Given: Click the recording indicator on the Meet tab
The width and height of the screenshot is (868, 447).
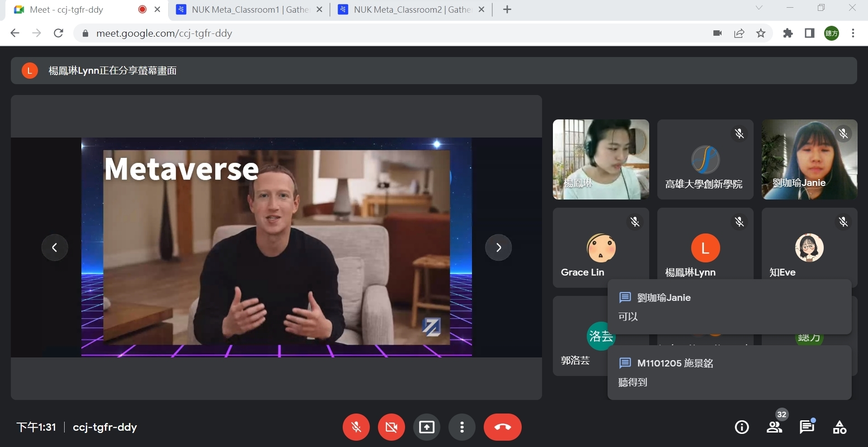Looking at the screenshot, I should pyautogui.click(x=142, y=10).
